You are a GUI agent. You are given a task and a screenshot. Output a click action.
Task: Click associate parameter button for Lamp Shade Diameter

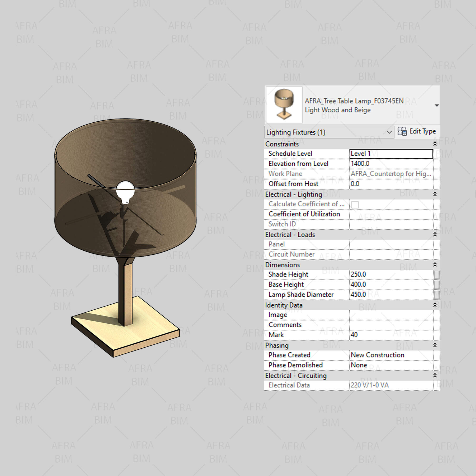(436, 295)
